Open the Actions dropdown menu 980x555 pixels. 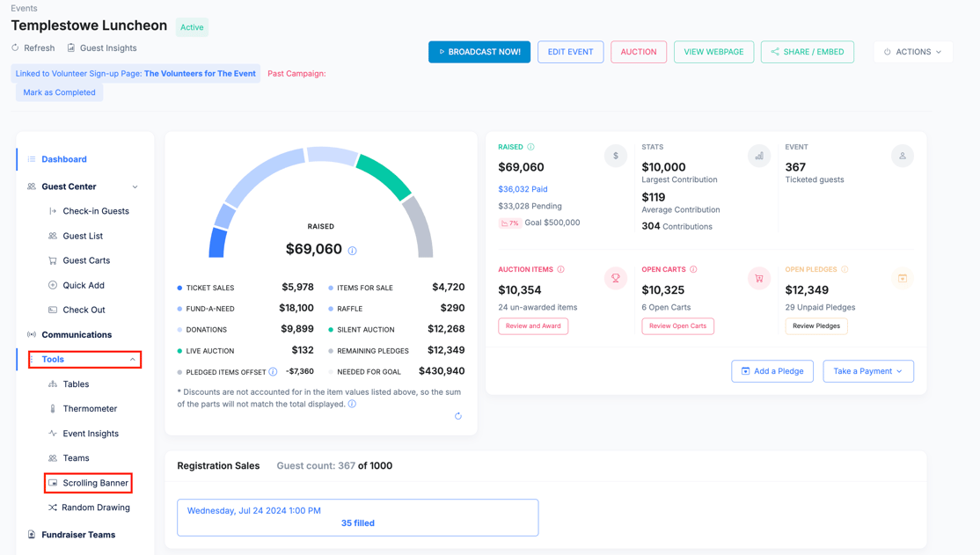(913, 52)
